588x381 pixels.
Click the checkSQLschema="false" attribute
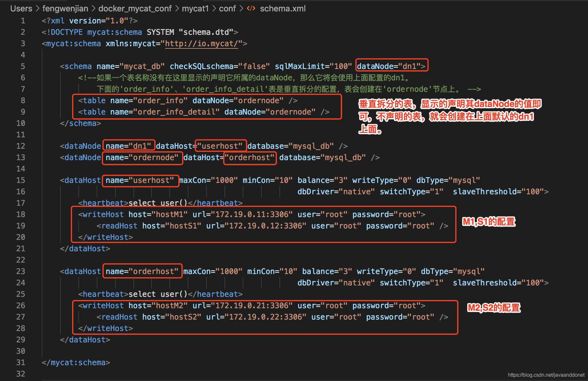click(x=220, y=66)
